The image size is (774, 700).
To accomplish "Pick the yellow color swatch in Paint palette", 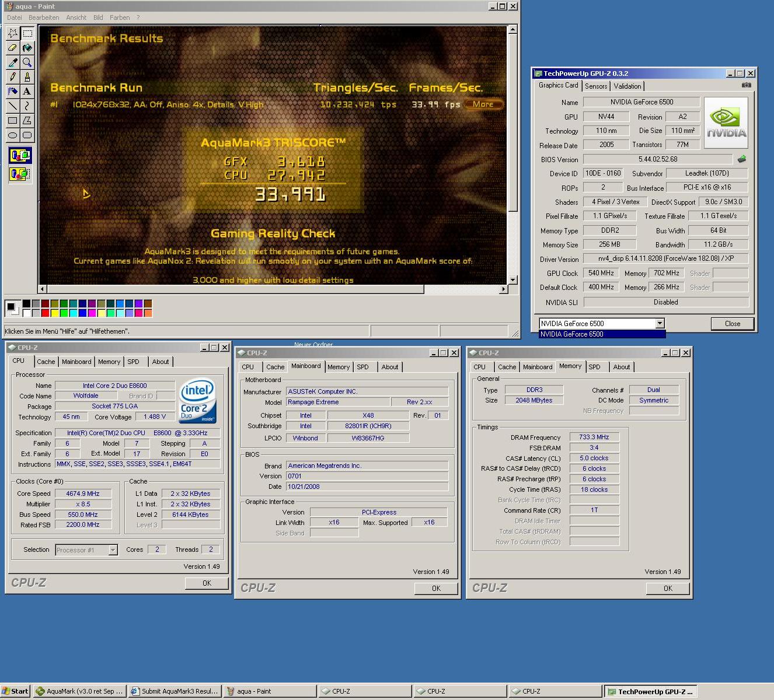I will click(54, 313).
